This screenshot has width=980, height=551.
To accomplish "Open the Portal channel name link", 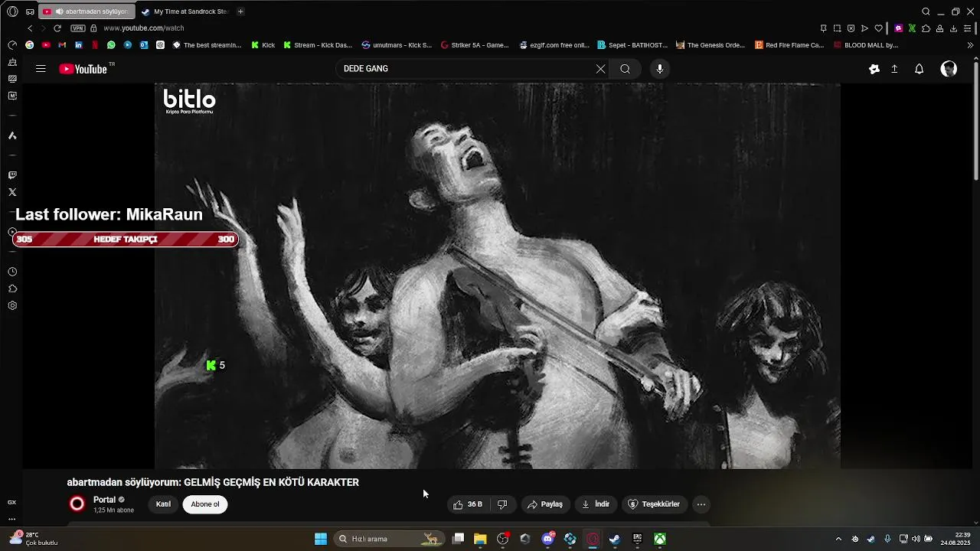I will (104, 500).
